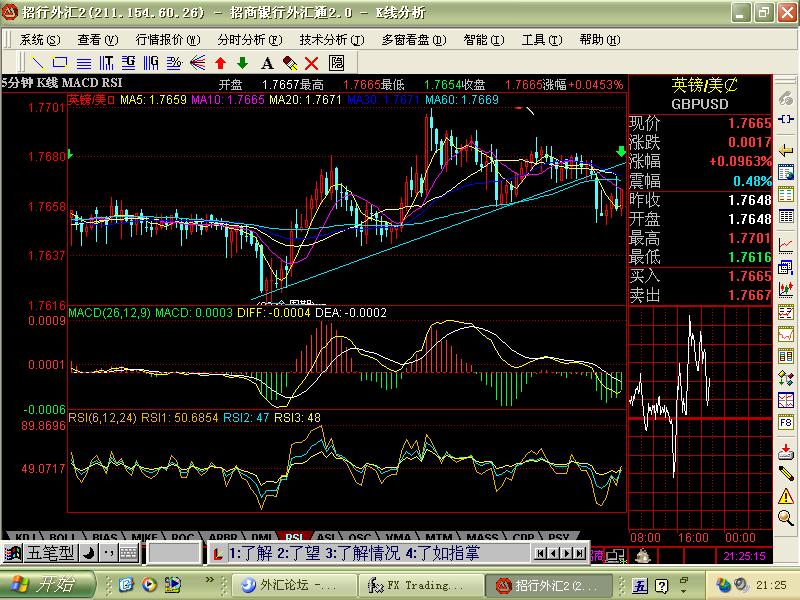Open the 行情报价(W) menu
Screen dimensions: 800x600
(168, 40)
